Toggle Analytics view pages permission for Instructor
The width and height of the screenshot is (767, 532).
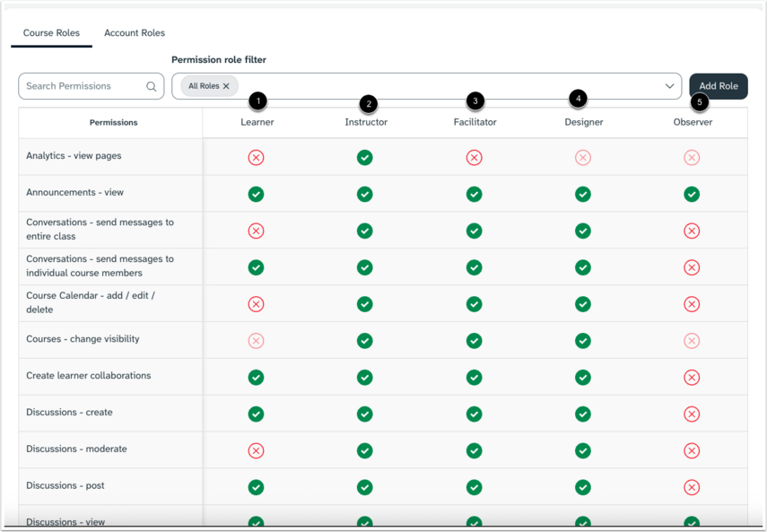pyautogui.click(x=365, y=157)
